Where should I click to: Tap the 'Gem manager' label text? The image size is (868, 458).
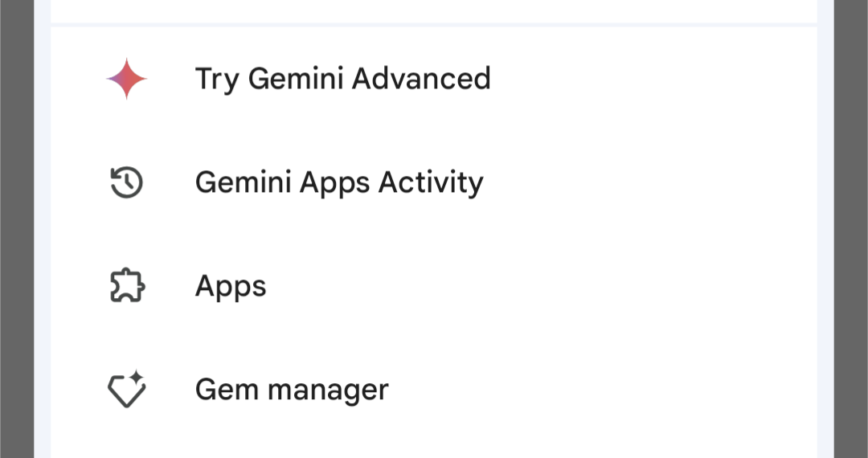tap(292, 390)
